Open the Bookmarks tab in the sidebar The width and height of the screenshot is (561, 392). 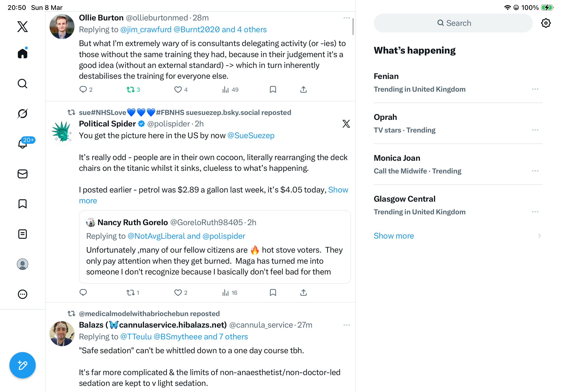(x=23, y=204)
